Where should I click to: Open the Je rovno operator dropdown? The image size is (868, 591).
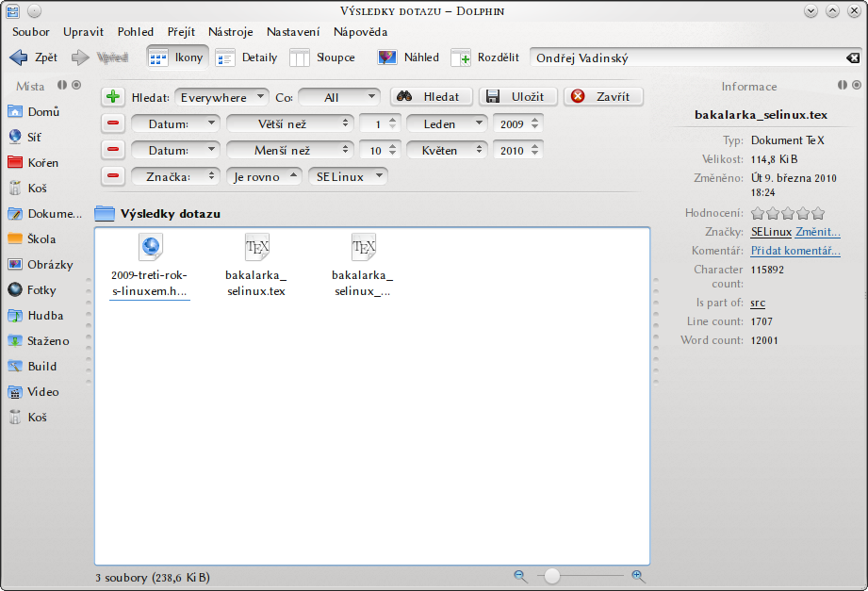tap(264, 176)
